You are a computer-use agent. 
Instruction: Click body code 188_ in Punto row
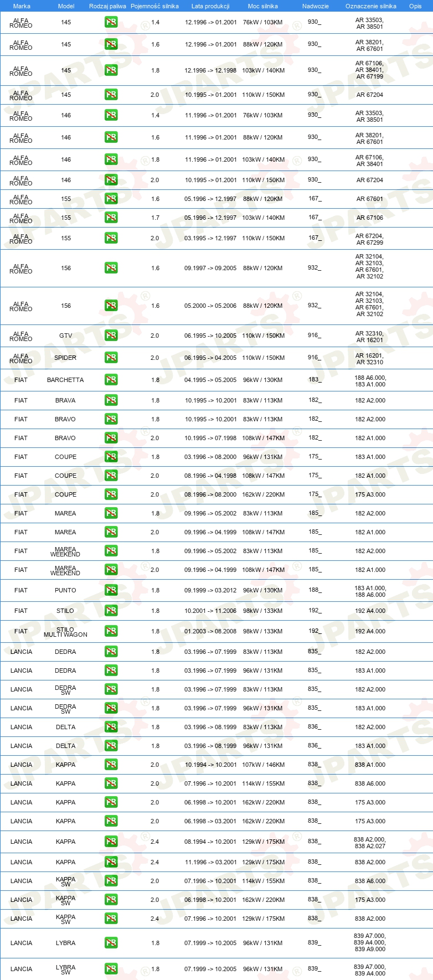315,590
